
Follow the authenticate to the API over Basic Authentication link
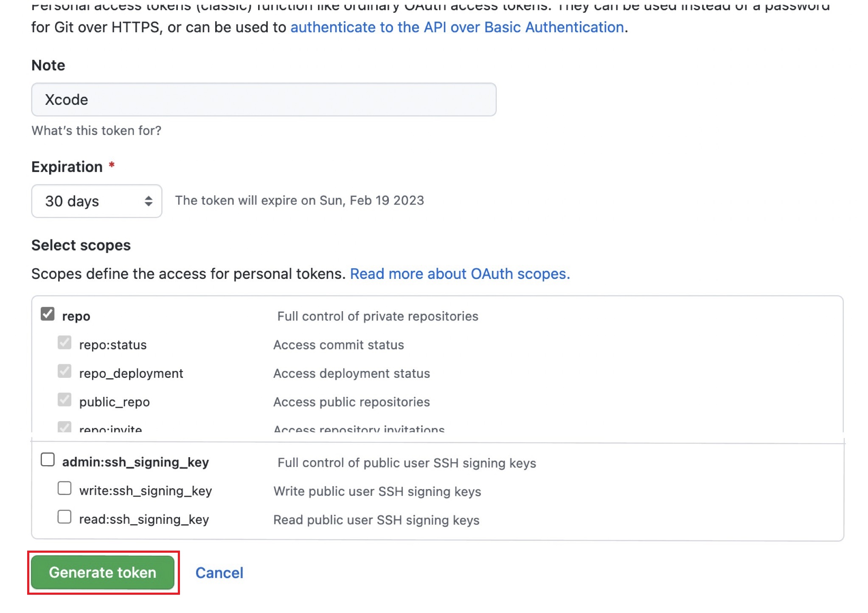pos(457,27)
